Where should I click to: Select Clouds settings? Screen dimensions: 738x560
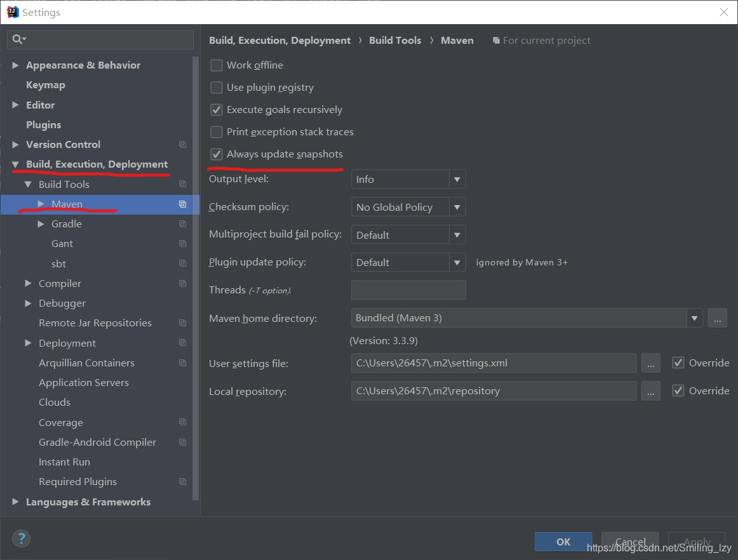coord(55,403)
